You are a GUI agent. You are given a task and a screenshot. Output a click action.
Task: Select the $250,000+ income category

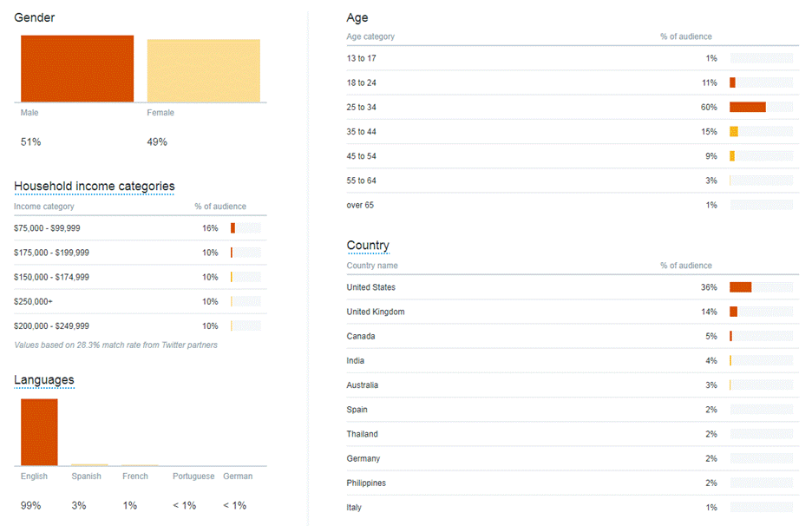[34, 301]
